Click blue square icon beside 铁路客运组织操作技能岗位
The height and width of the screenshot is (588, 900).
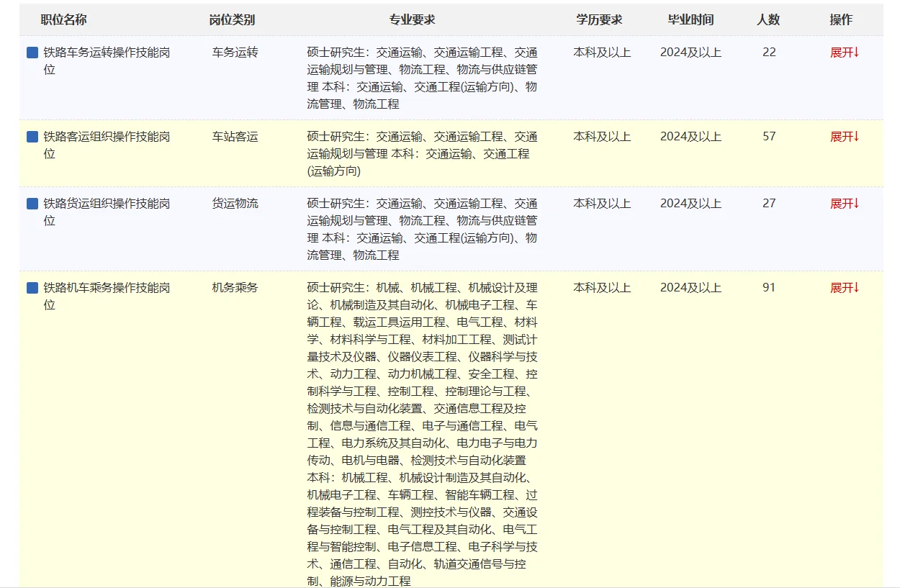pos(32,137)
